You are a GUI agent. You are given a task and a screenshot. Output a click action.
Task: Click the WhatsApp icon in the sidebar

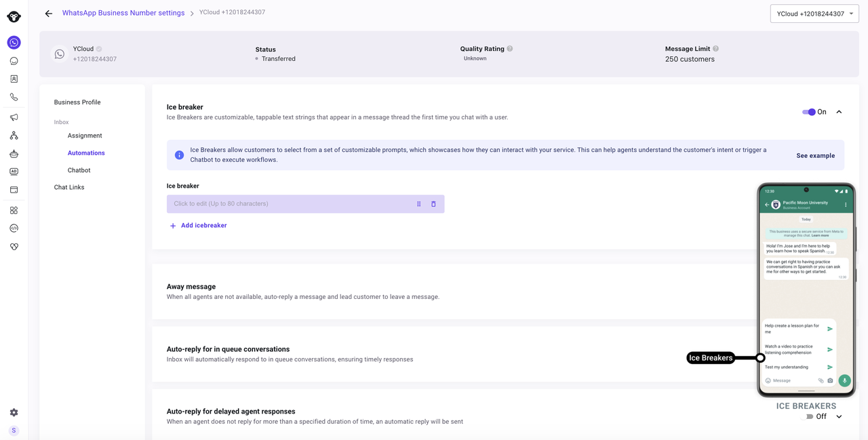tap(14, 43)
